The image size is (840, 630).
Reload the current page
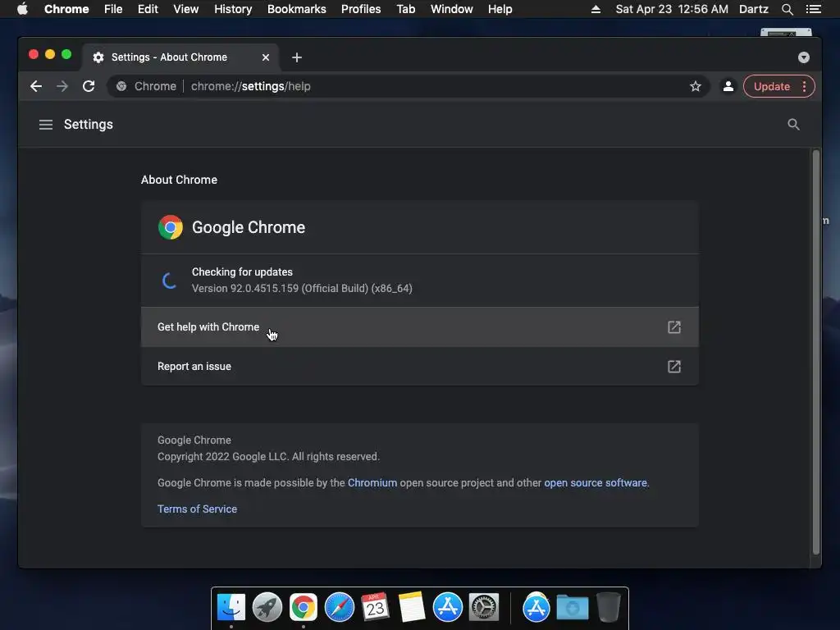[89, 86]
